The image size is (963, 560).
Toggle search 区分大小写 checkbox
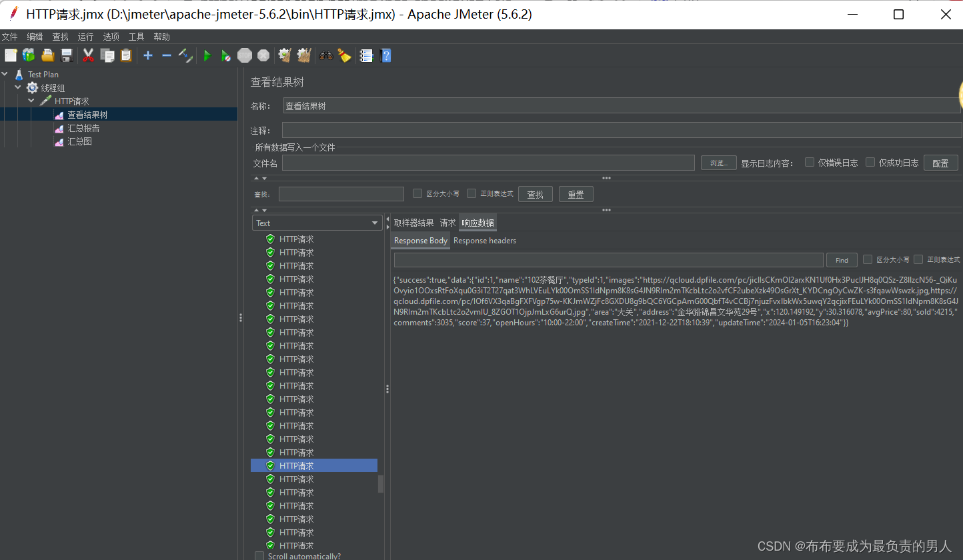[x=417, y=193]
